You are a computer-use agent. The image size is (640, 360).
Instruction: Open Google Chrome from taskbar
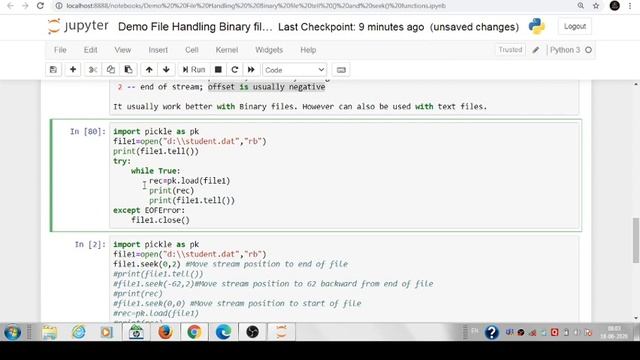pos(194,332)
